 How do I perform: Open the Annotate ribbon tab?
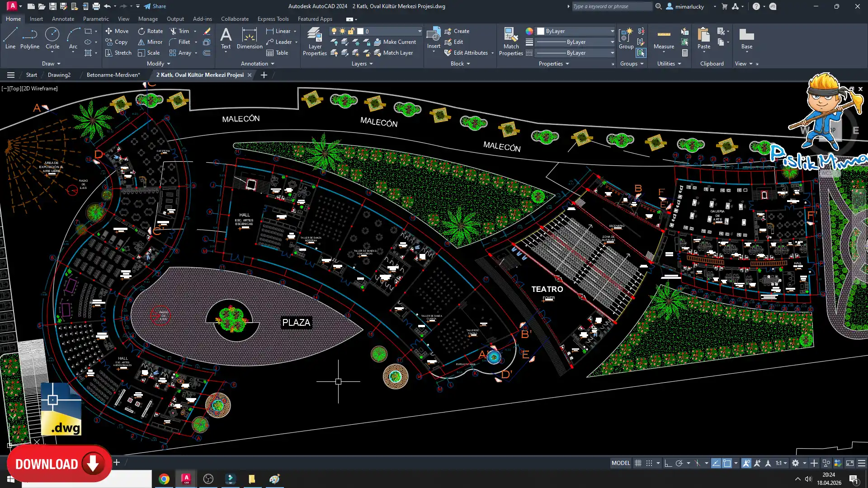(63, 19)
